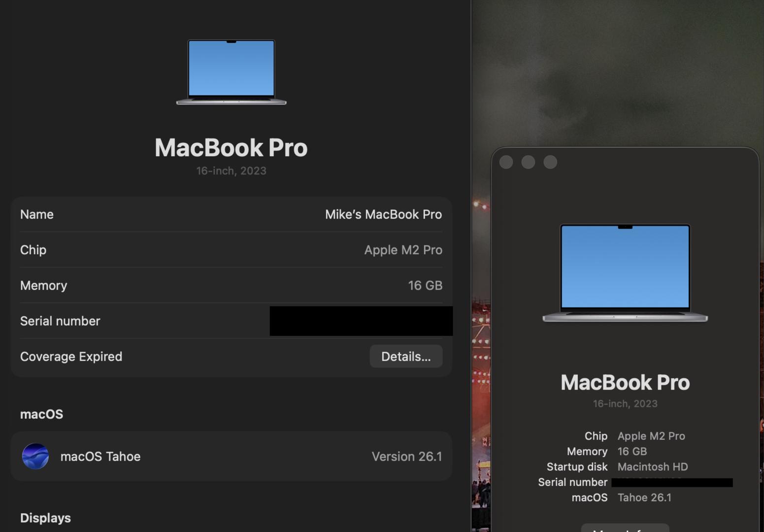Click the Serial number in About window
Screen dimensions: 764x532
[x=671, y=482]
